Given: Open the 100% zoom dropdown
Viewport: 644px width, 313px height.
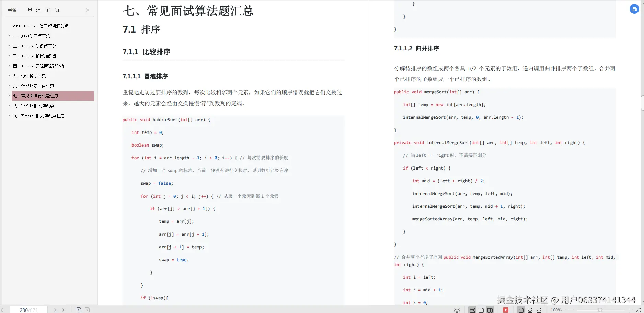Looking at the screenshot, I should tap(558, 310).
